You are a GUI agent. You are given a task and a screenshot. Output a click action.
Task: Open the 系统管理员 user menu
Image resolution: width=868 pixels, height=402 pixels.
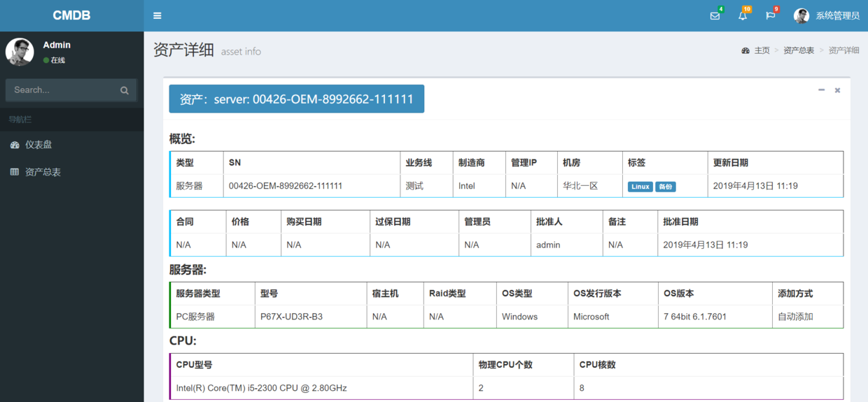click(x=827, y=15)
